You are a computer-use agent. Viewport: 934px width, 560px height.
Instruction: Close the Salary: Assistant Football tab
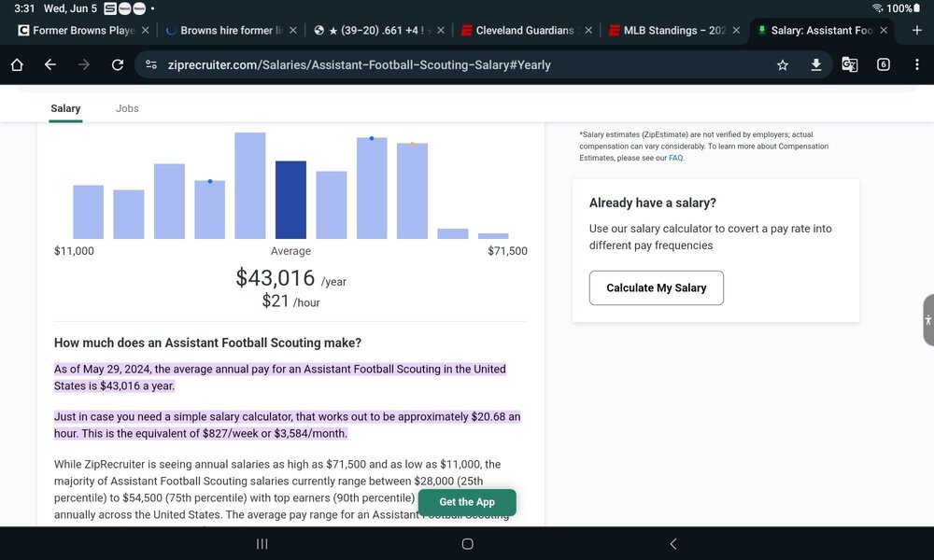click(884, 31)
